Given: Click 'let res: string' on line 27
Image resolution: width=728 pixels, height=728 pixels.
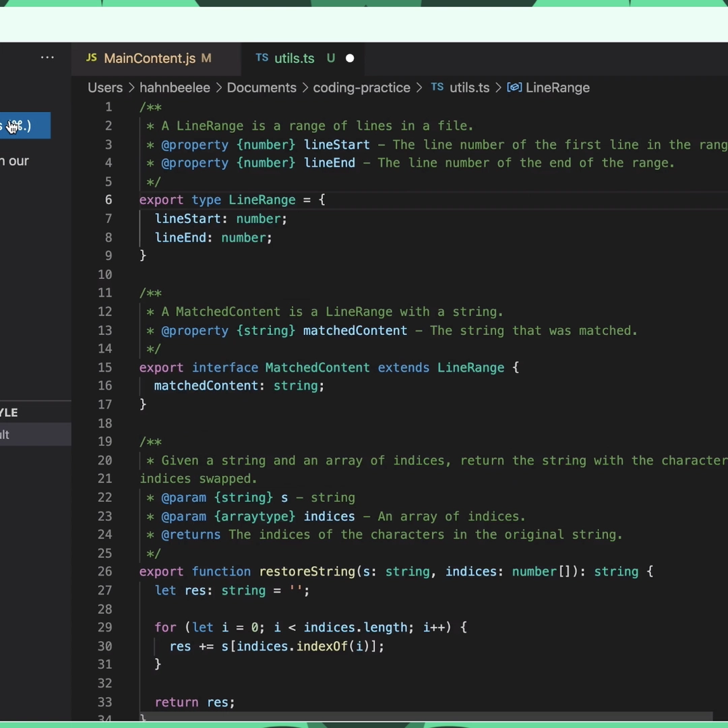Looking at the screenshot, I should (209, 590).
